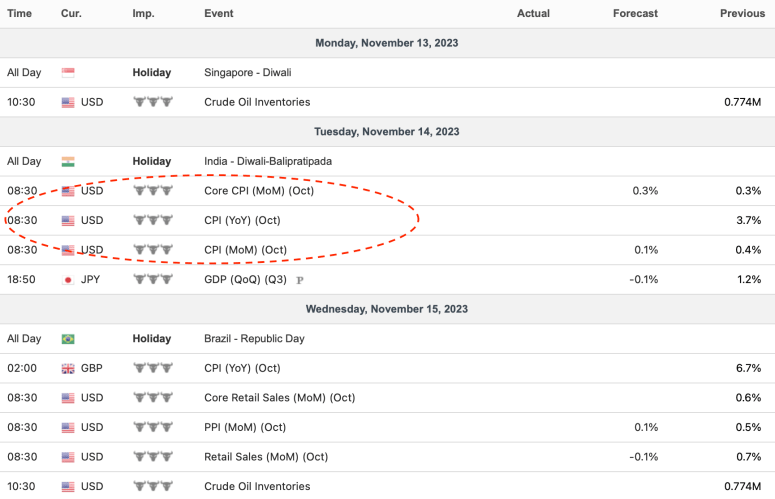775x499 pixels.
Task: Click the Singapore flag icon for Diwali
Action: (x=68, y=73)
